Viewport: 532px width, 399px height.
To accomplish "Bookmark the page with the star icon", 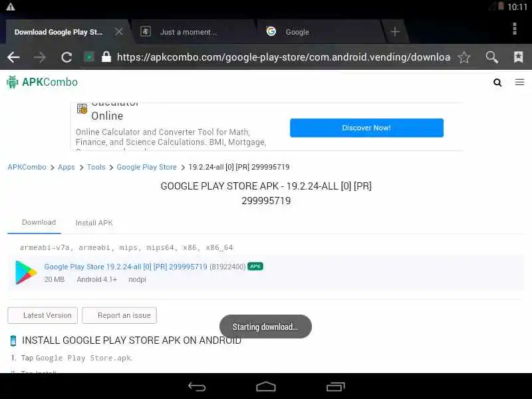I will [x=464, y=57].
